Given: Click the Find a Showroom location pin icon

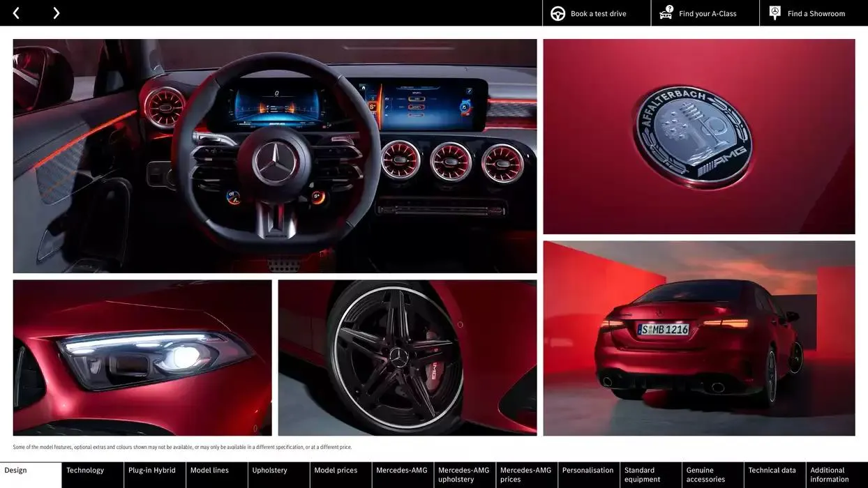Looking at the screenshot, I should pyautogui.click(x=774, y=12).
